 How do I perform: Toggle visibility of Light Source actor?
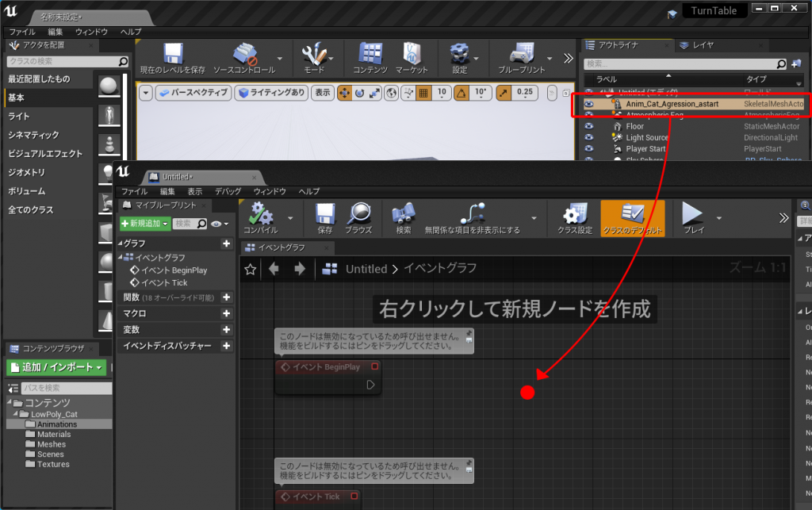point(589,138)
